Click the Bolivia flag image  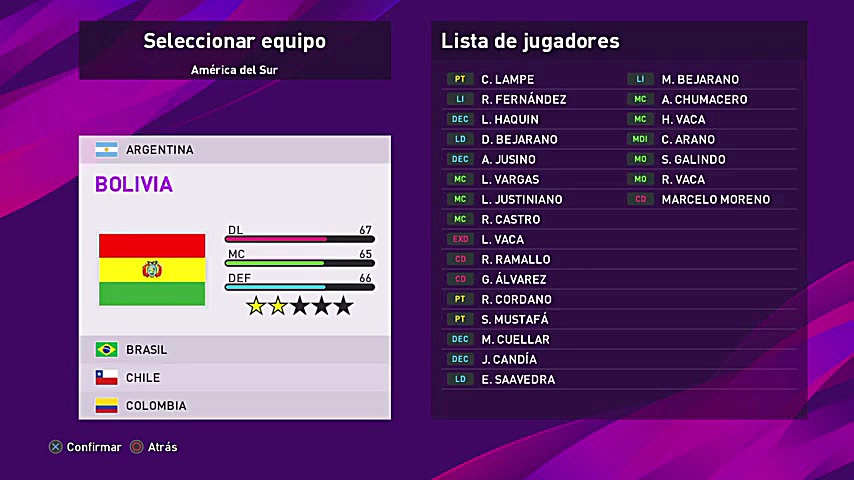[152, 269]
